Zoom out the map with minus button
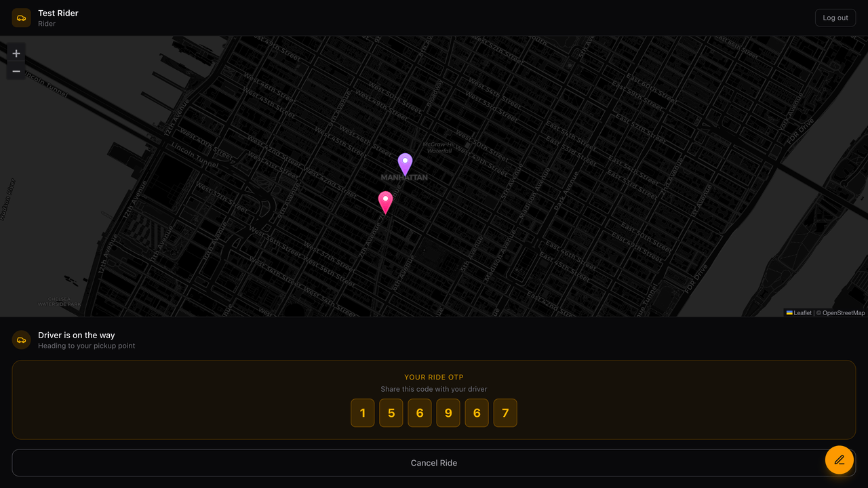This screenshot has width=868, height=488. click(x=16, y=71)
